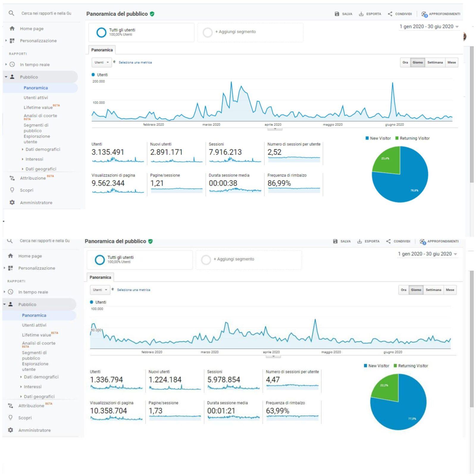Click the green Returning Visitor swatch in upper legend

point(397,138)
